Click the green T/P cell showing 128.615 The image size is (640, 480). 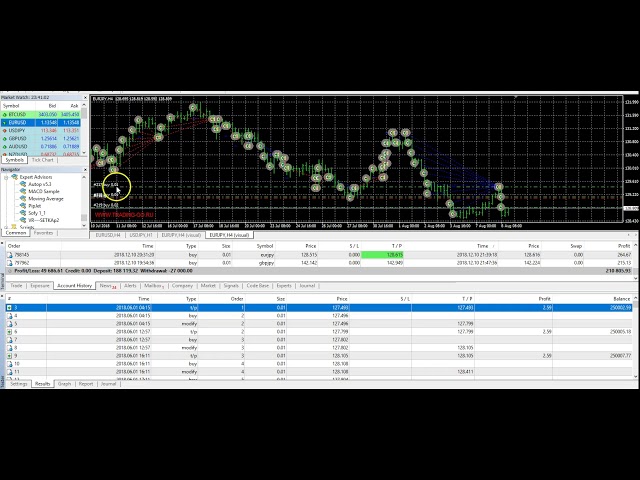tap(396, 254)
